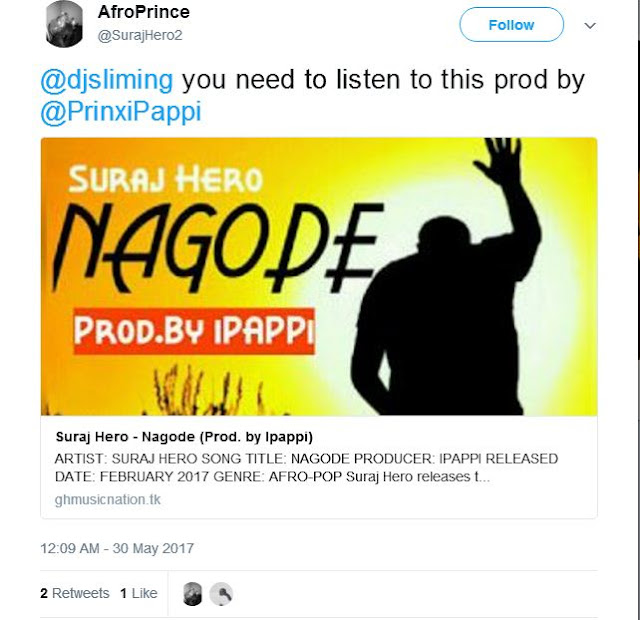Open the ghmusicnation.tk link
The width and height of the screenshot is (640, 620).
pos(108,500)
